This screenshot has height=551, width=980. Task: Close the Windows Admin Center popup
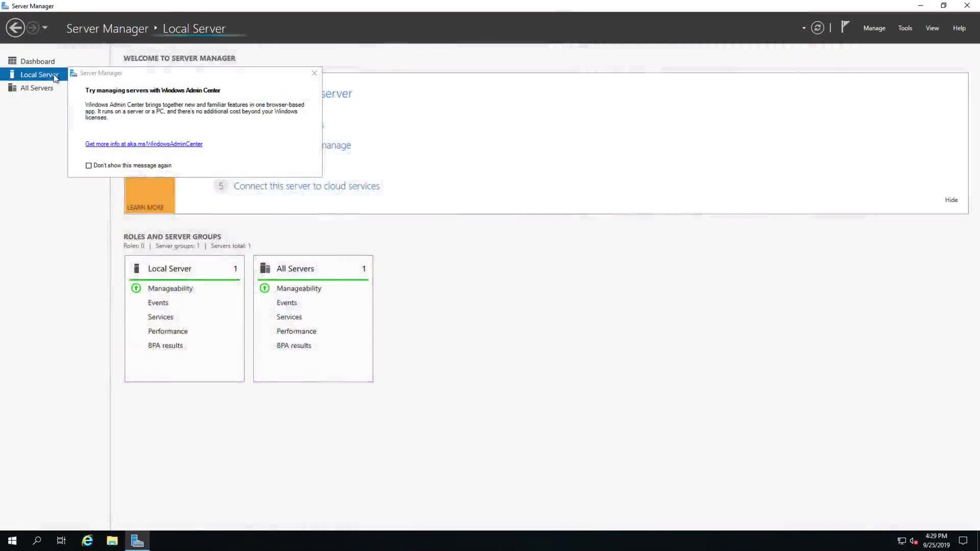314,73
